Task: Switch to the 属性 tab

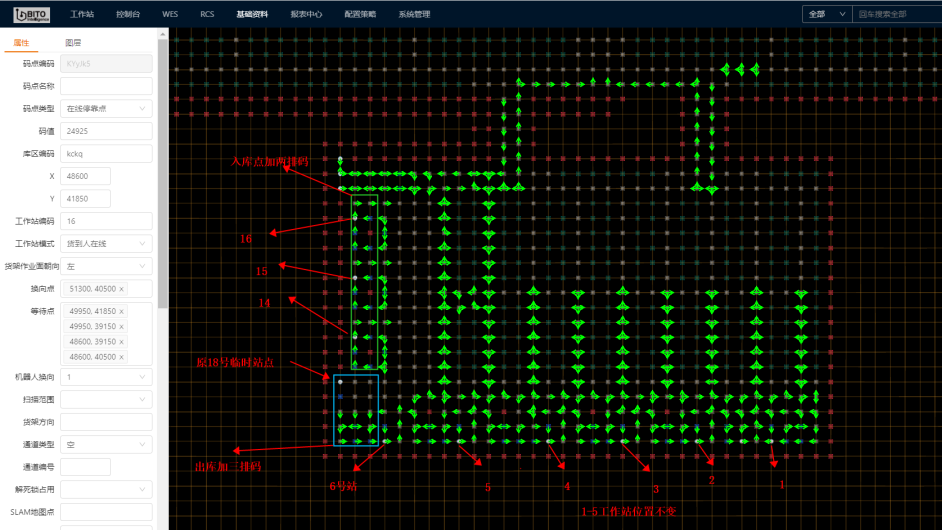Action: point(21,43)
